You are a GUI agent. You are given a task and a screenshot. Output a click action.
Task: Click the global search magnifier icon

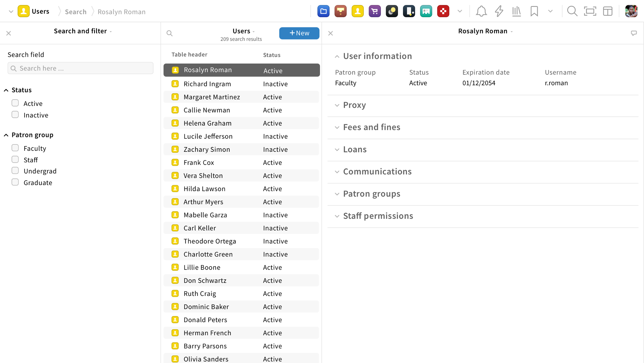coord(572,11)
